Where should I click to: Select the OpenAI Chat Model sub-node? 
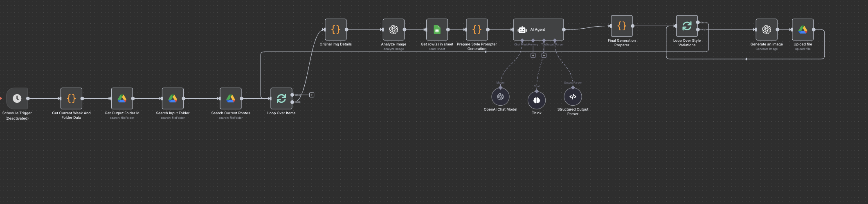(x=500, y=97)
